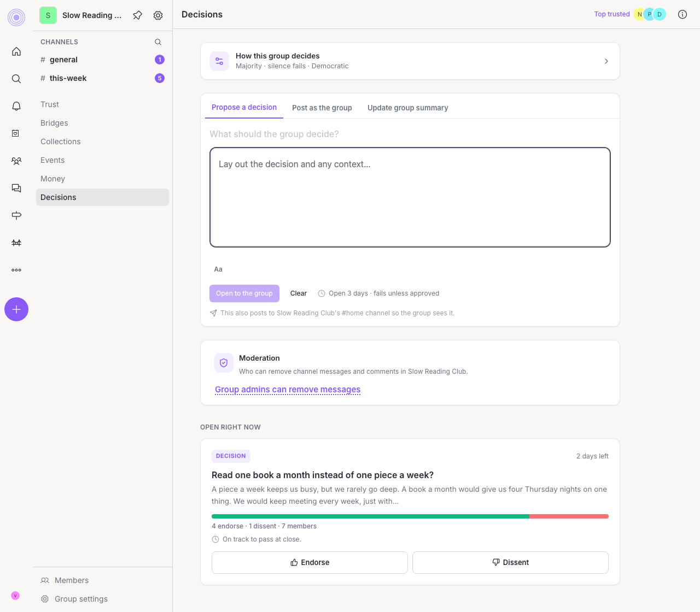Click the What should the group decide field
Viewport: 700px width, 612px height.
pyautogui.click(x=410, y=134)
